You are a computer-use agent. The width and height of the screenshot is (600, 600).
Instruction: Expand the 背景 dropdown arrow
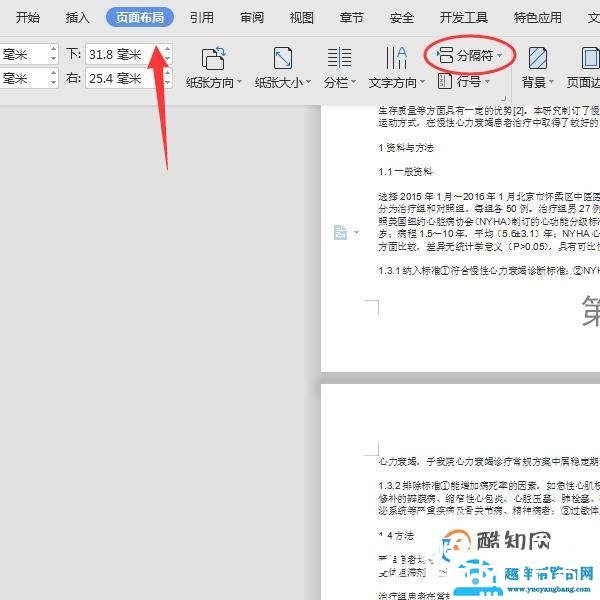(551, 82)
